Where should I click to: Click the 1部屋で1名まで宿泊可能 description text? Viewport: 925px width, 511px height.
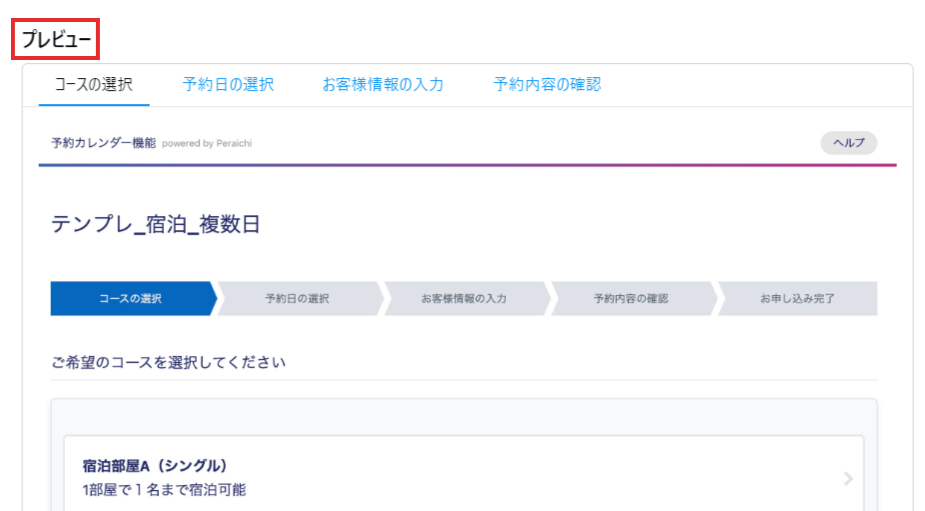(x=164, y=490)
